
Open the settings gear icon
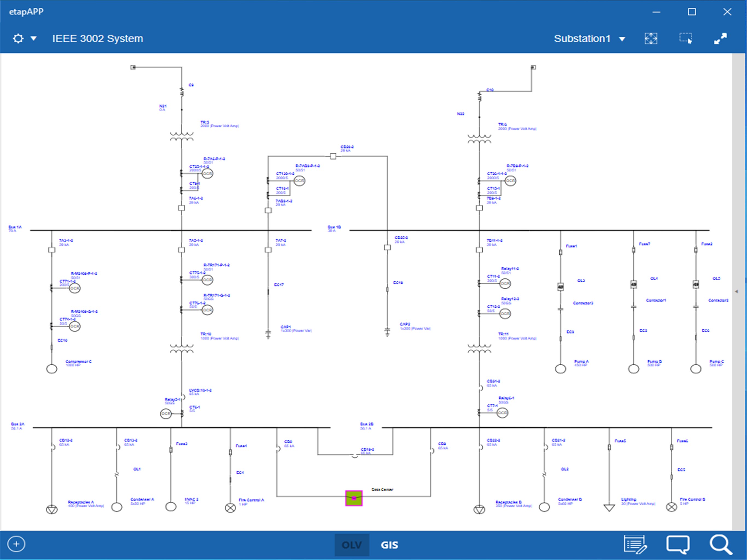click(x=18, y=39)
